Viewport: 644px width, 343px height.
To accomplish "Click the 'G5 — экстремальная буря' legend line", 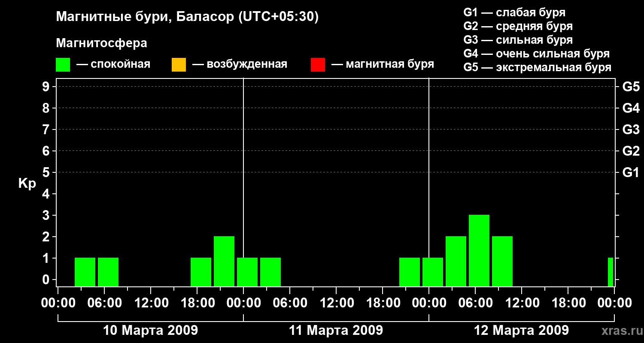I will coord(537,67).
